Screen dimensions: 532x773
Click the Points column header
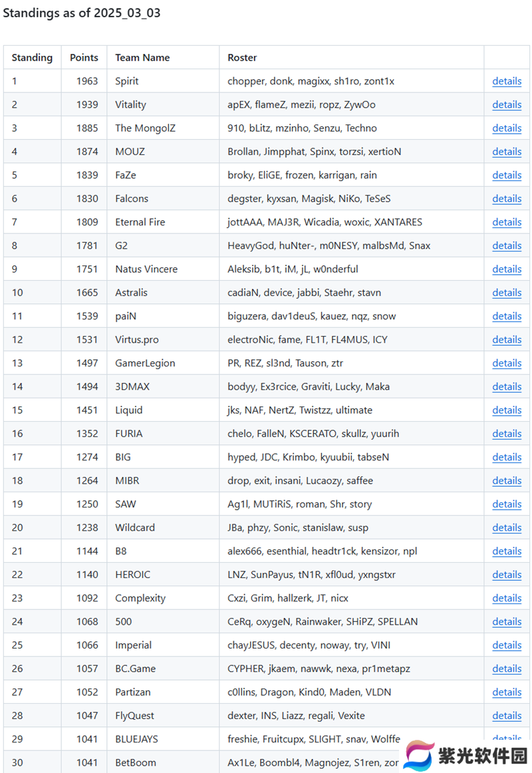84,58
